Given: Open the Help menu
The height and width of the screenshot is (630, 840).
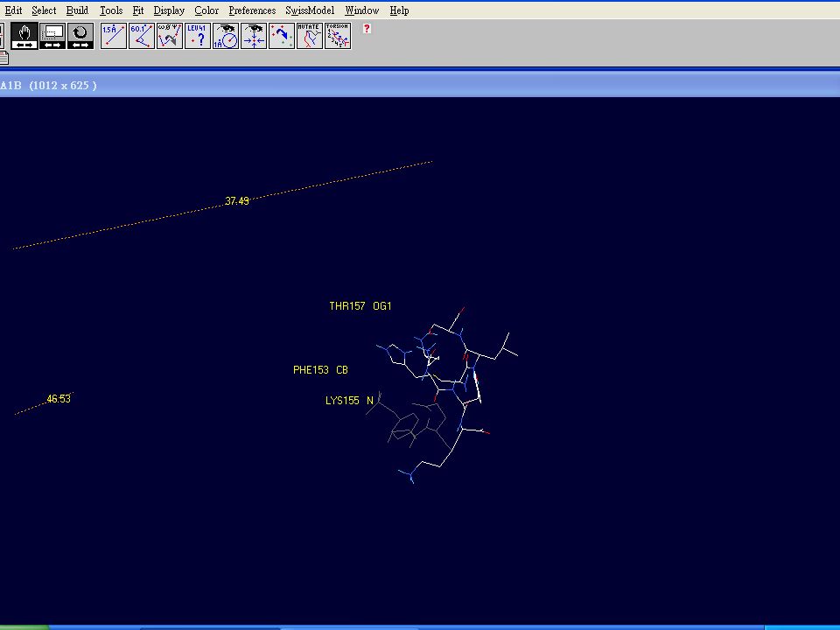Looking at the screenshot, I should (399, 10).
